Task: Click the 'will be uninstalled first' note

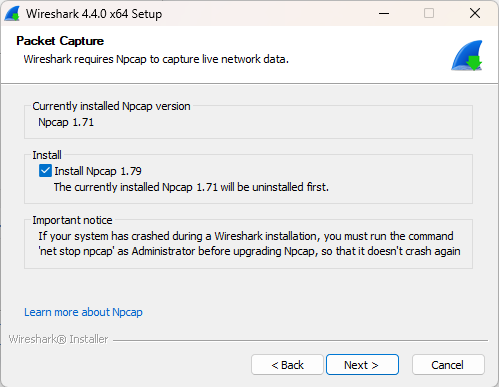Action: pos(191,187)
